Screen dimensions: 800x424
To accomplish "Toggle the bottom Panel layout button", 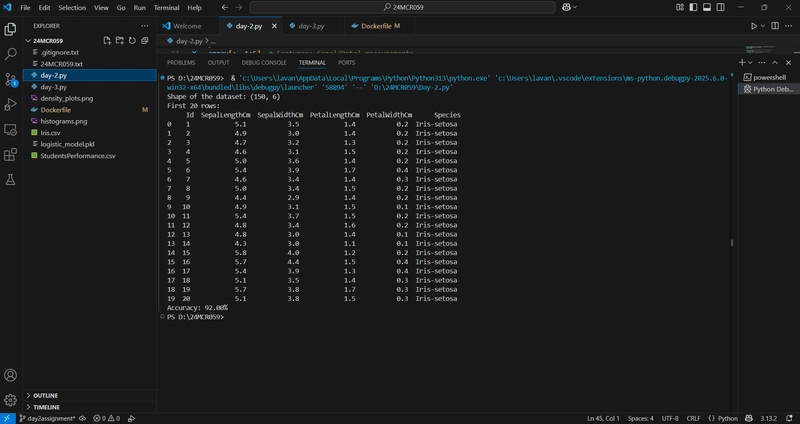I will coord(707,7).
